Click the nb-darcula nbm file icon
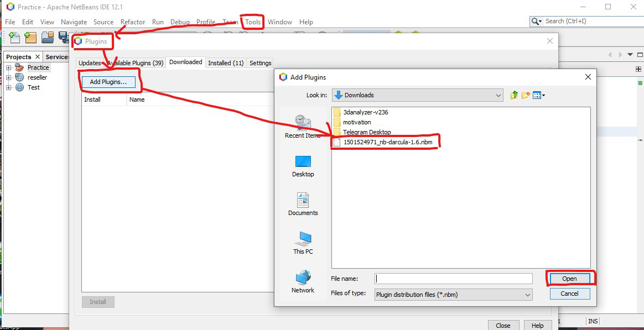This screenshot has width=644, height=330. coord(337,142)
